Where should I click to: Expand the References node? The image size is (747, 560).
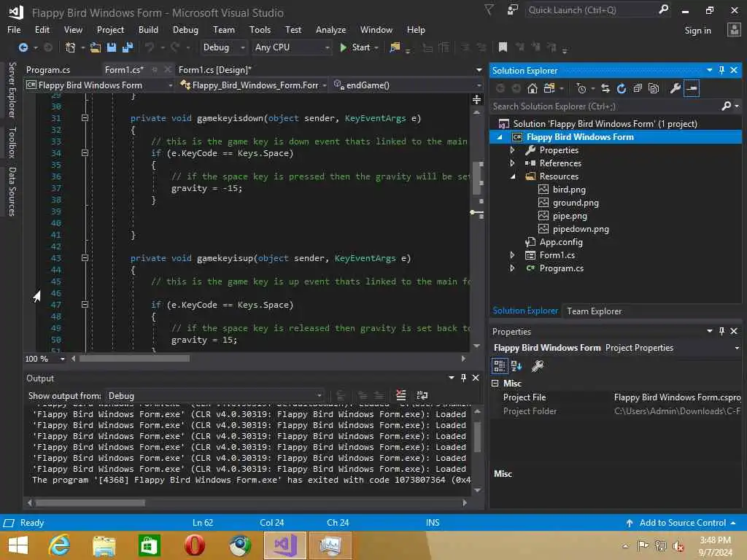tap(513, 163)
